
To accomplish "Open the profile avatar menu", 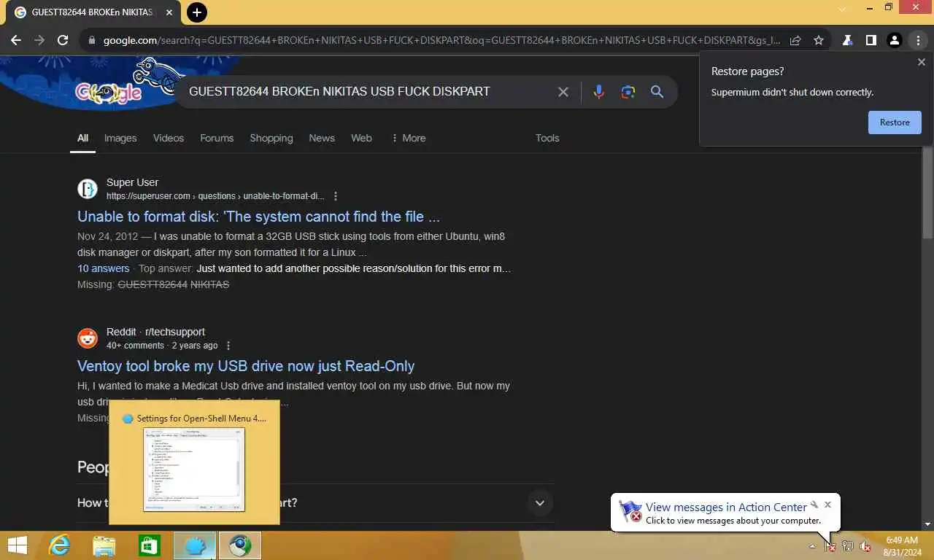I will pos(895,41).
